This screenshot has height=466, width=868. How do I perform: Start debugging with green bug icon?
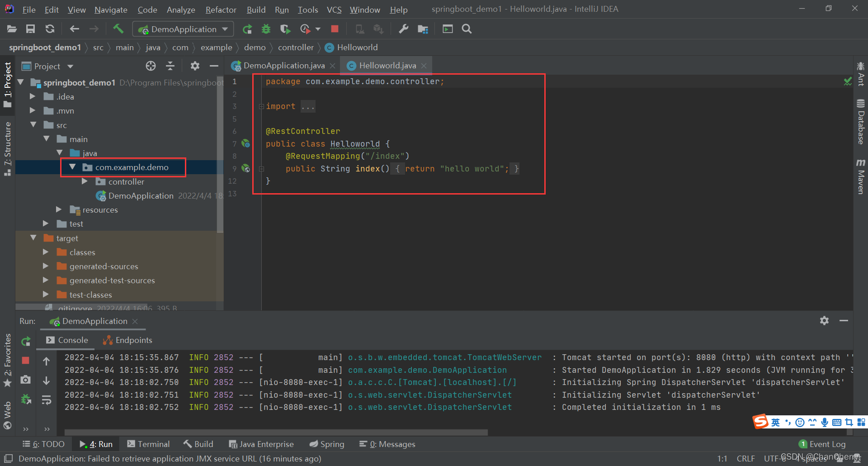click(x=266, y=29)
